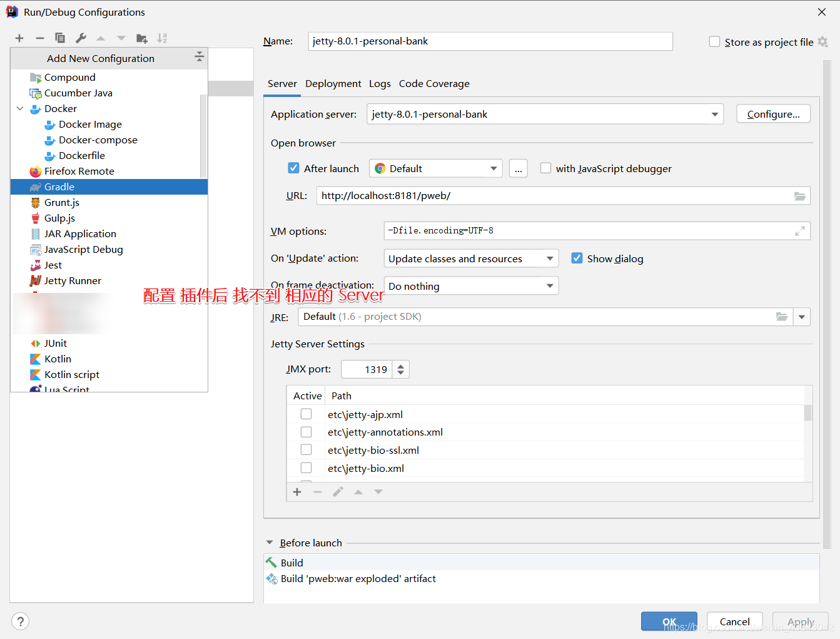The image size is (840, 639).
Task: Uncheck the After launch checkbox
Action: 293,168
